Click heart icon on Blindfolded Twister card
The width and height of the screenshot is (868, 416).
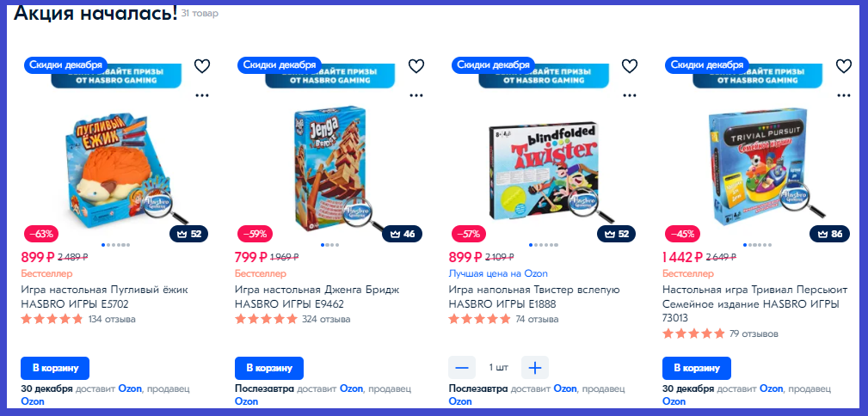tap(630, 66)
